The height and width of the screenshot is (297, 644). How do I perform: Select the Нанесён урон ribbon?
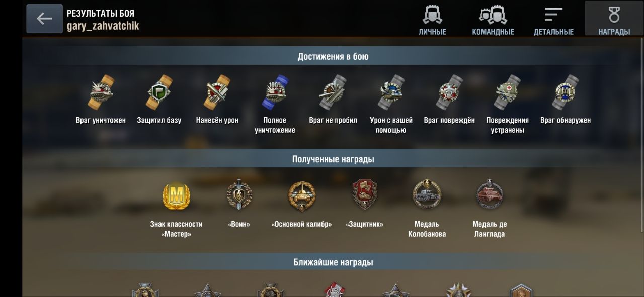click(x=217, y=92)
